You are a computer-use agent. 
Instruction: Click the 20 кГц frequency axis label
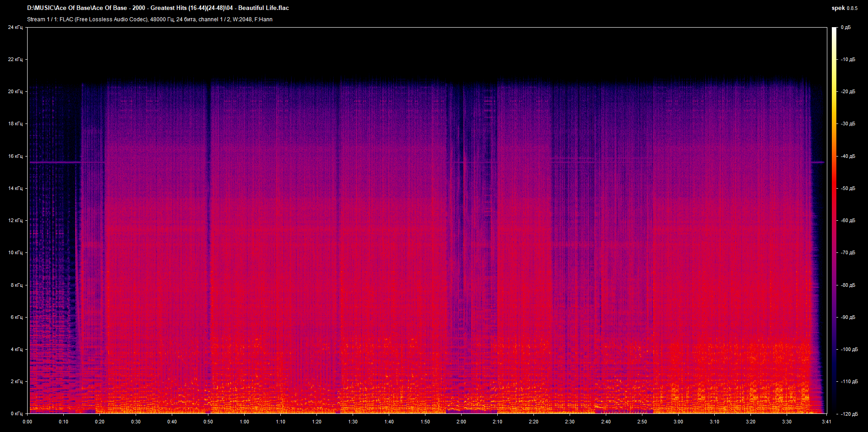pyautogui.click(x=15, y=91)
